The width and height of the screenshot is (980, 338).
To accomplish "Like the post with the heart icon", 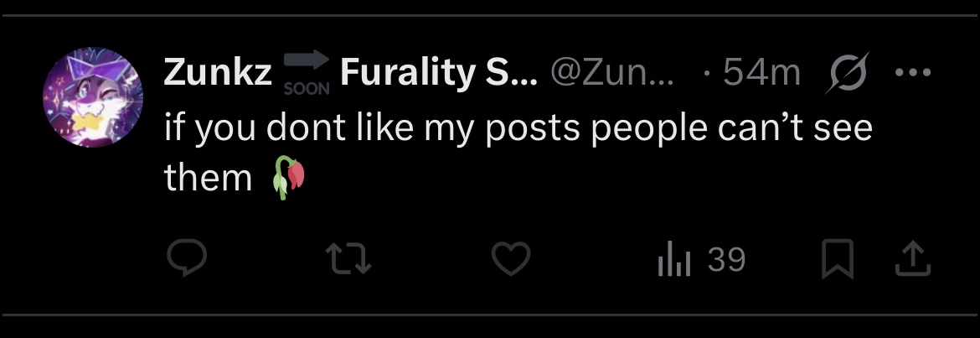I will pyautogui.click(x=511, y=258).
